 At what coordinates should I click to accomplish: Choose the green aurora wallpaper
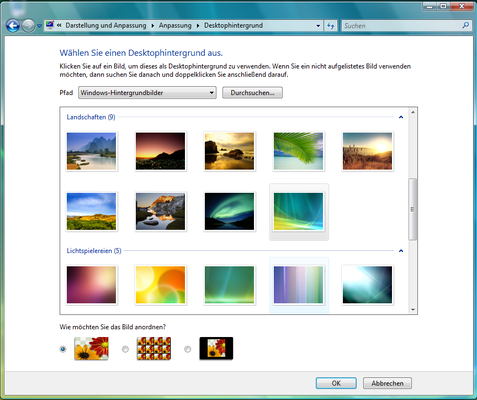point(229,211)
